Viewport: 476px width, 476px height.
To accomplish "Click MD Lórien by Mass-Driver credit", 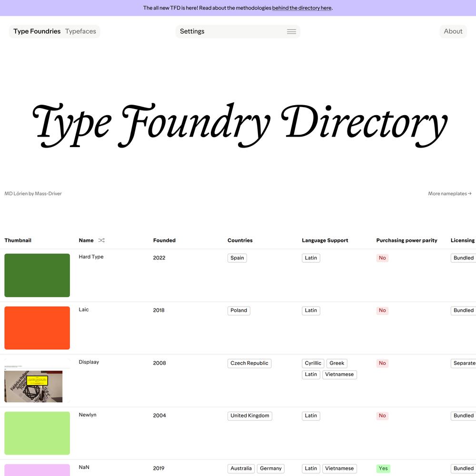I will [x=33, y=193].
